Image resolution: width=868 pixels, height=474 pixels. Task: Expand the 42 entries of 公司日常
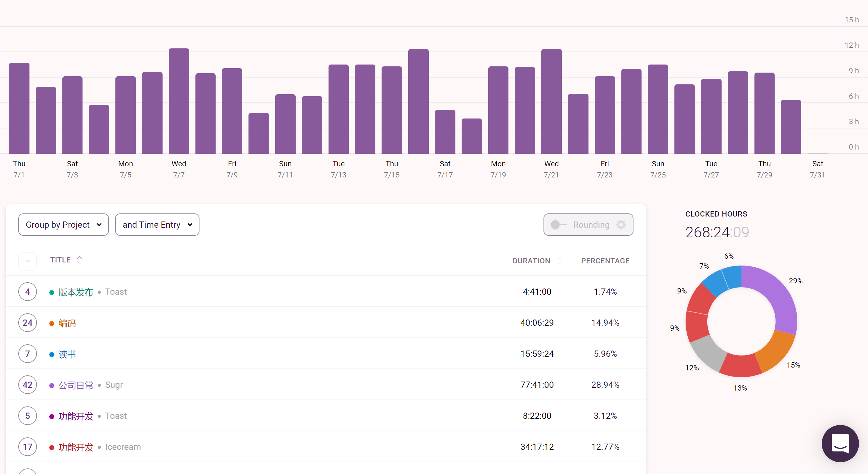coord(28,385)
